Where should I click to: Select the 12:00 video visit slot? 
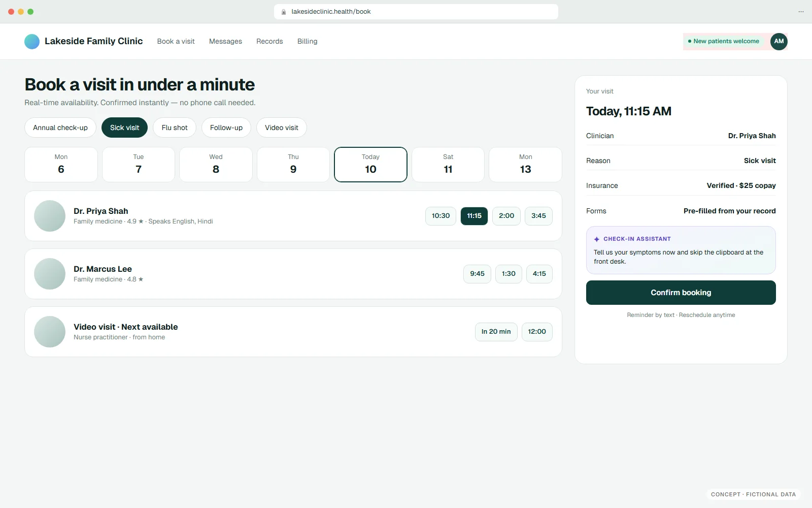(x=537, y=332)
